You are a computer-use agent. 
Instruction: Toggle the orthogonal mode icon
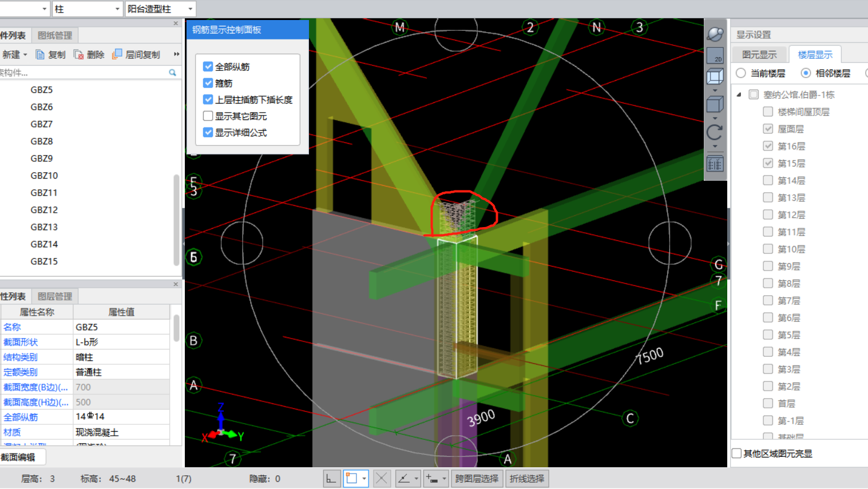(331, 479)
